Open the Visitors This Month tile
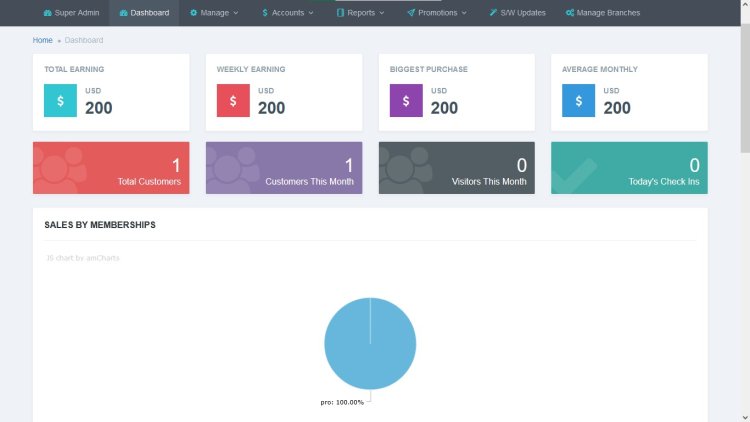 457,168
